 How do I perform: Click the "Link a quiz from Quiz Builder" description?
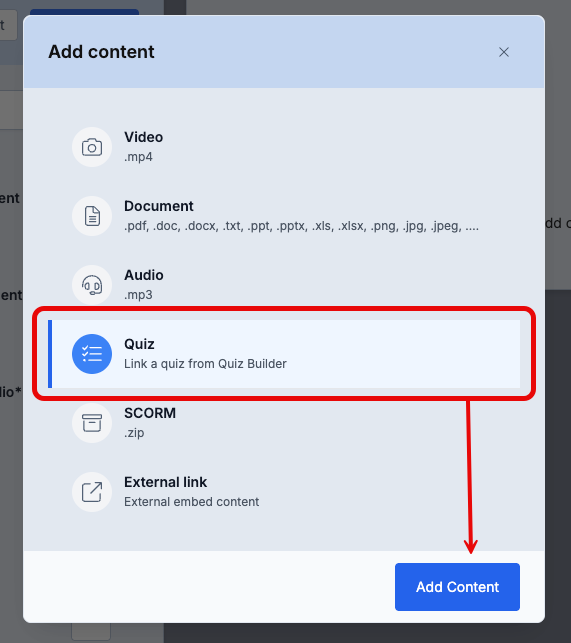coord(206,364)
